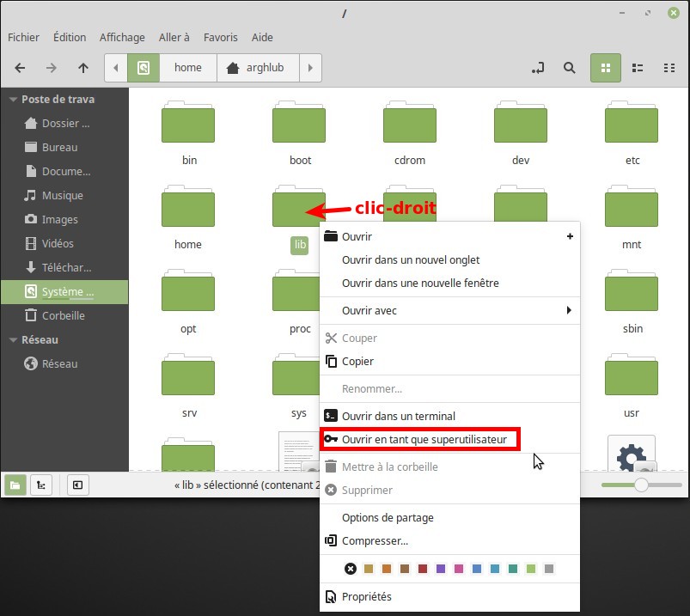690x616 pixels.
Task: Open the Affichage menu
Action: [x=122, y=37]
